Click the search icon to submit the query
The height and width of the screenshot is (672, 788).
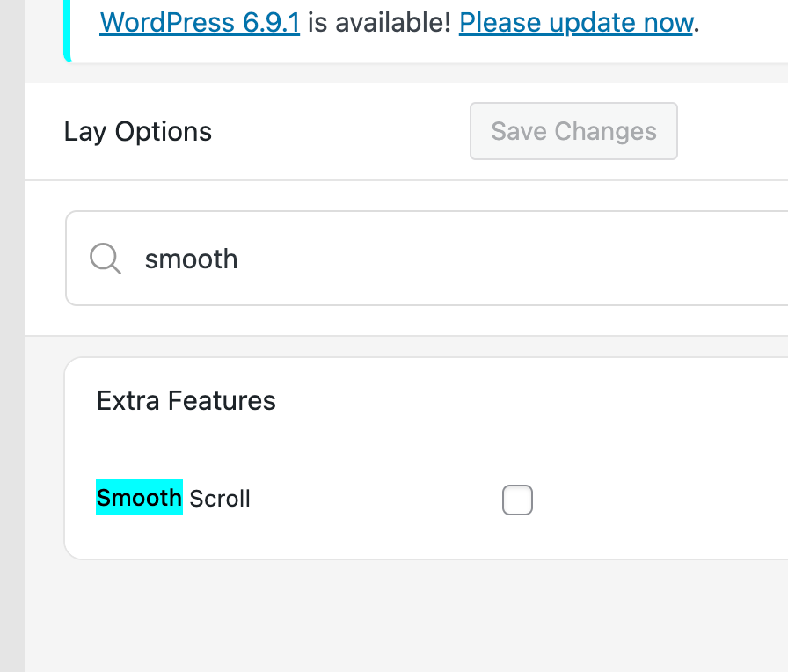[105, 259]
